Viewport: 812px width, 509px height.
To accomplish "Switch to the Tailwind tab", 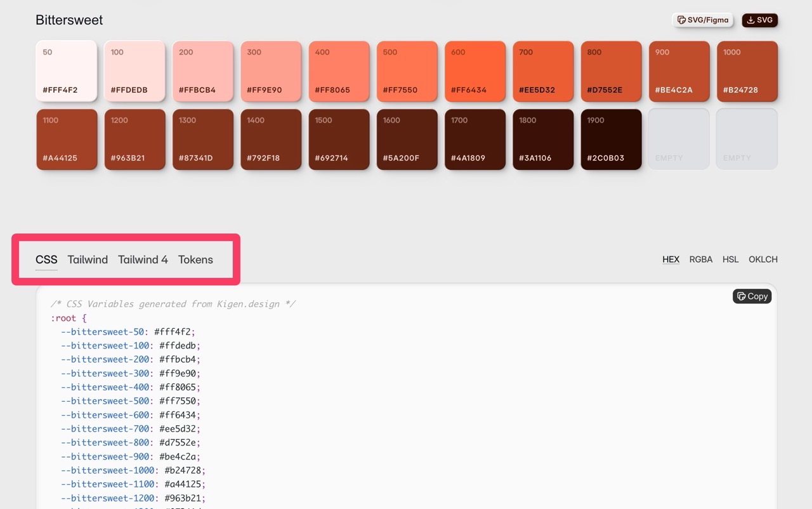I will click(x=88, y=260).
